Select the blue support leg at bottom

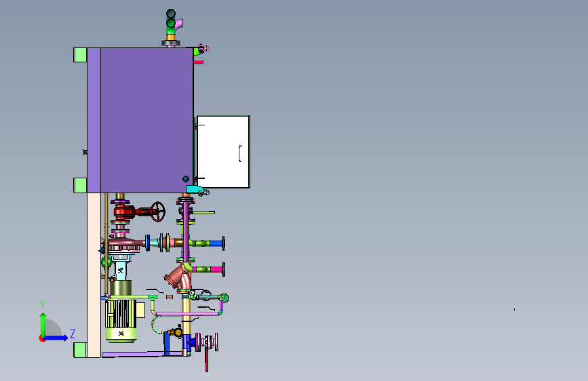click(167, 344)
